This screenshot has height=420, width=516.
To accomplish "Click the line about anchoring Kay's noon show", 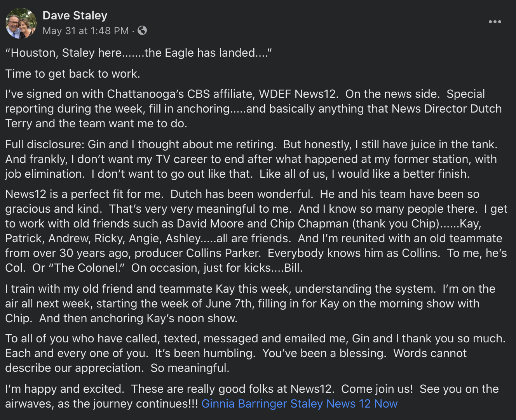I will (x=138, y=318).
